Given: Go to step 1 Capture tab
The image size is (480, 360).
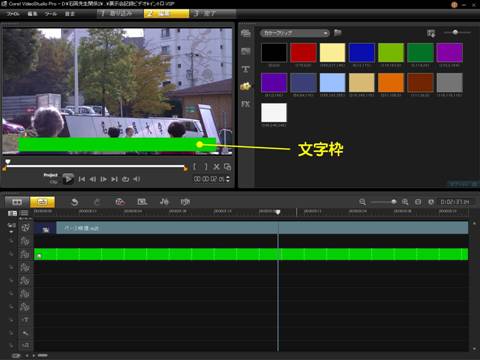Looking at the screenshot, I should (x=120, y=13).
